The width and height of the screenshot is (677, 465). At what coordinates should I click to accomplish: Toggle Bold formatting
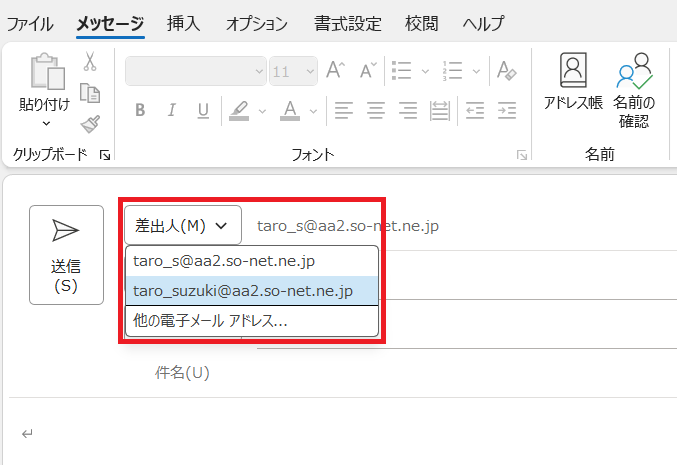tap(140, 110)
